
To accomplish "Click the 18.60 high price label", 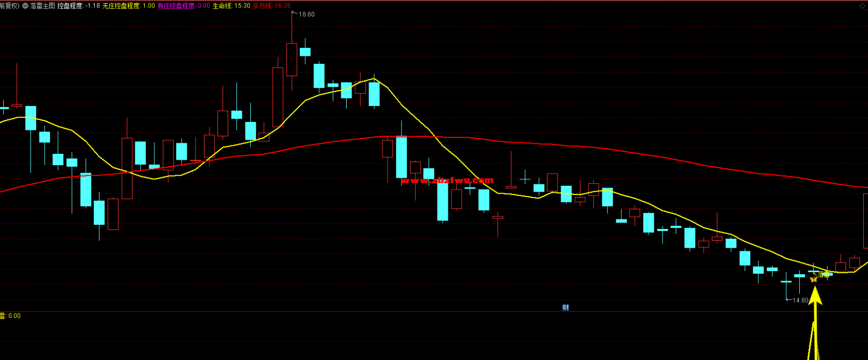I will click(x=306, y=14).
